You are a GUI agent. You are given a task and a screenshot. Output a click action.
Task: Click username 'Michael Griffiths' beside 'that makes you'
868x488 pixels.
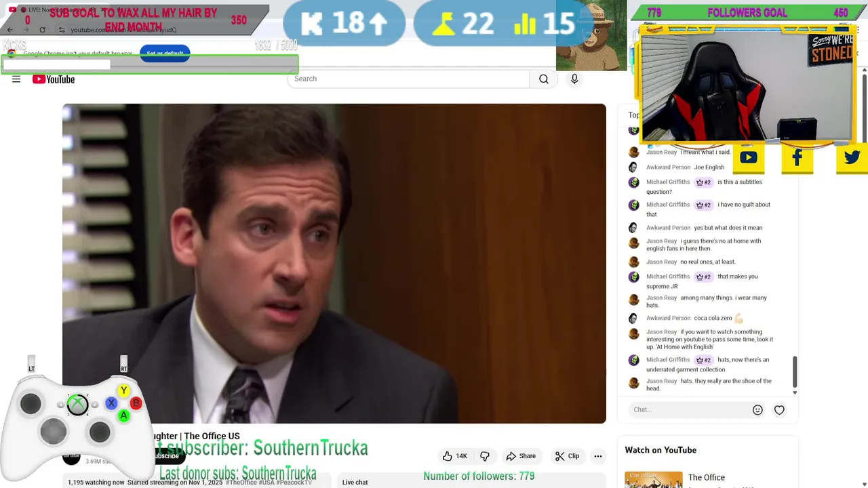pyautogui.click(x=668, y=277)
